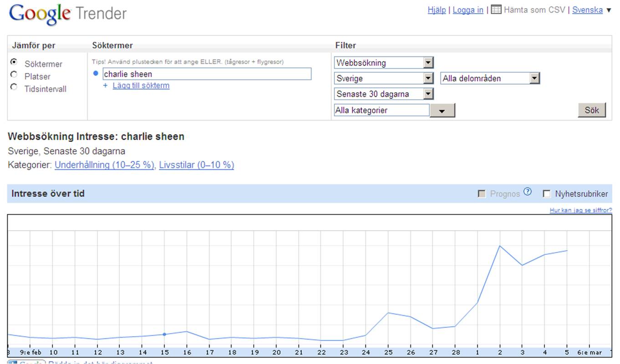Open the Svenska language menu
This screenshot has width=620, height=364.
[591, 10]
